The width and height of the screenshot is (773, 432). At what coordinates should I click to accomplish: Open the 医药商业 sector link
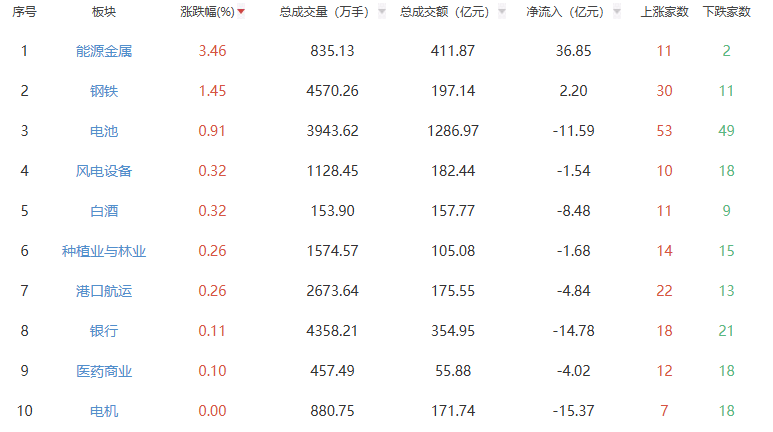coord(103,371)
